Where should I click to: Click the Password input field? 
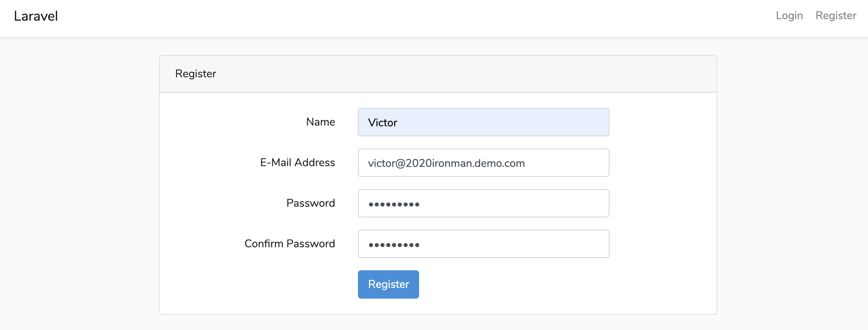pos(483,203)
